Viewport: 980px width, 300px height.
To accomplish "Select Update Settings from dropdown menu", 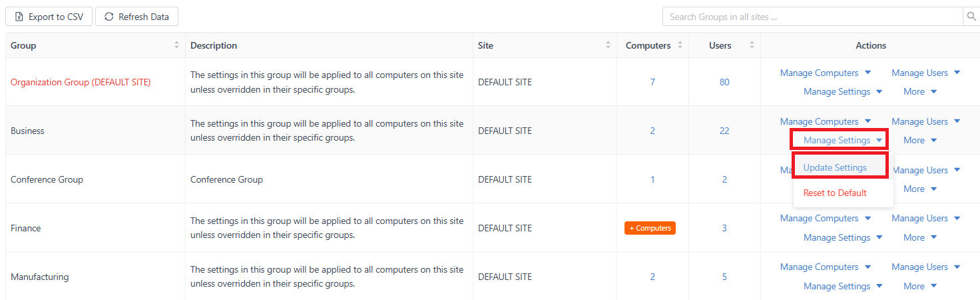I will pos(835,168).
